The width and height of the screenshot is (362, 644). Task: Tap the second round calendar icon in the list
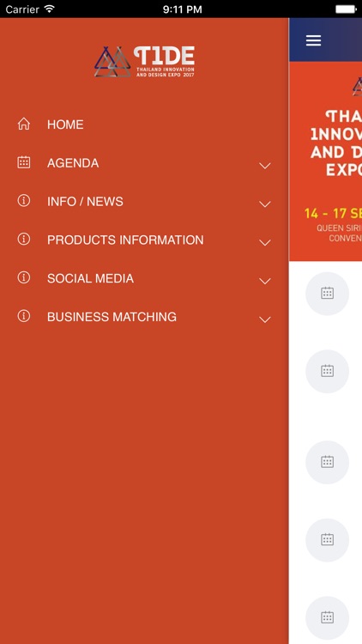pyautogui.click(x=327, y=371)
